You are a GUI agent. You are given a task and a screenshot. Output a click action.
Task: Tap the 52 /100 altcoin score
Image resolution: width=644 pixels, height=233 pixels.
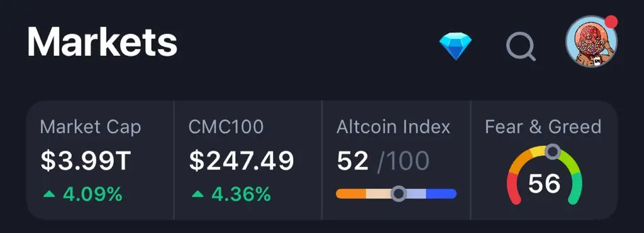click(383, 160)
